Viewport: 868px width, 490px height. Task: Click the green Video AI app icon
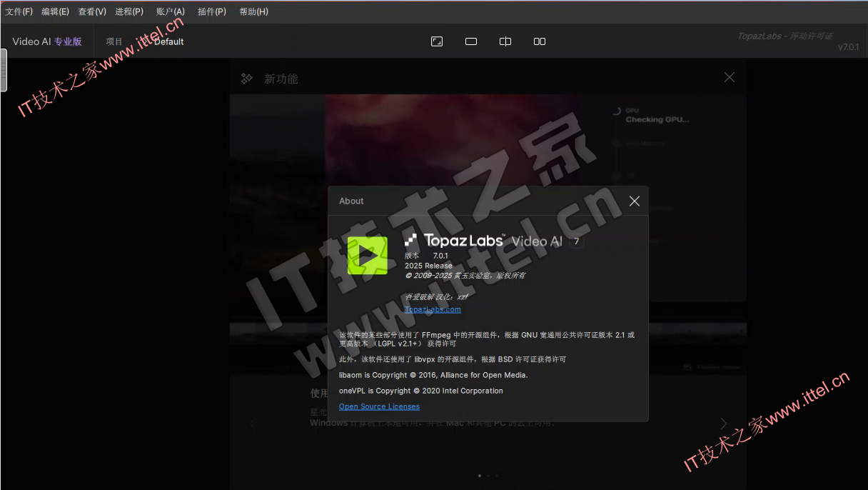[x=368, y=256]
